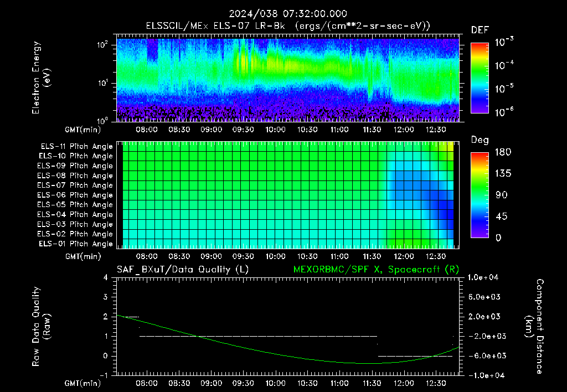Click the data quality line at level 1
The width and height of the screenshot is (567, 392).
pyautogui.click(x=258, y=336)
